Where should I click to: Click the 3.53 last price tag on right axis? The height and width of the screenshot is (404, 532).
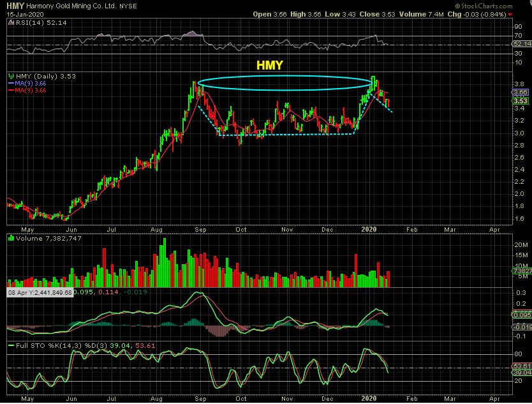coord(520,101)
